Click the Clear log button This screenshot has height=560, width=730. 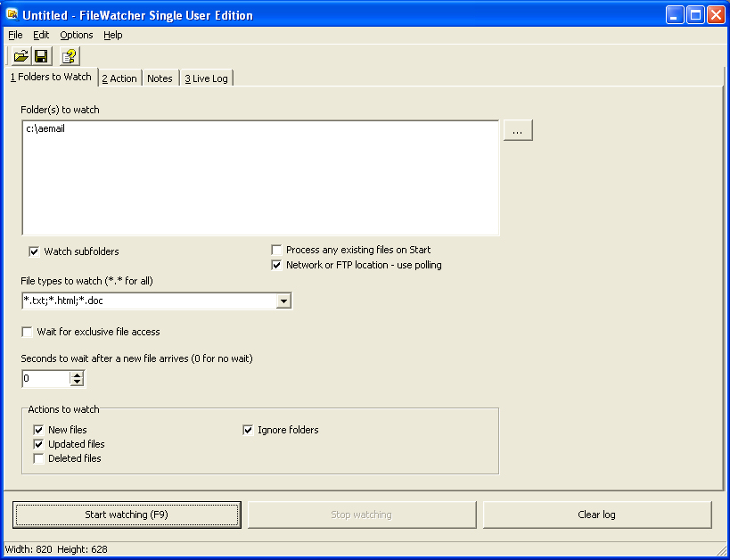click(x=596, y=515)
